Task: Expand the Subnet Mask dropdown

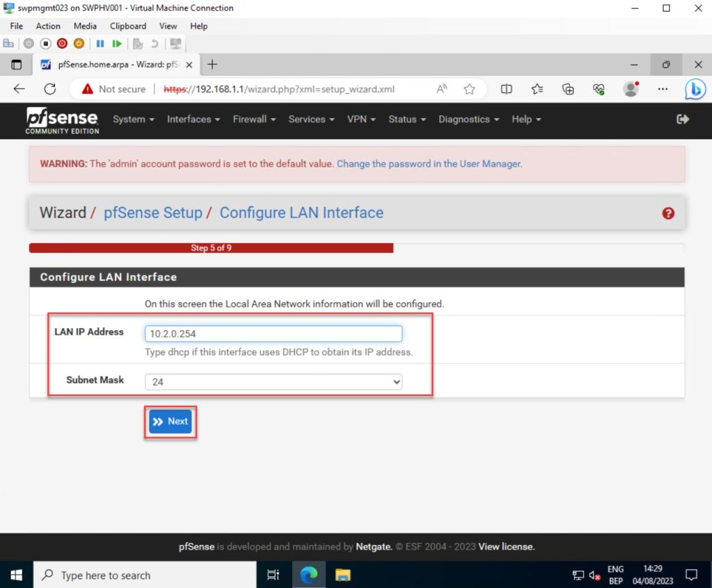Action: [x=273, y=382]
